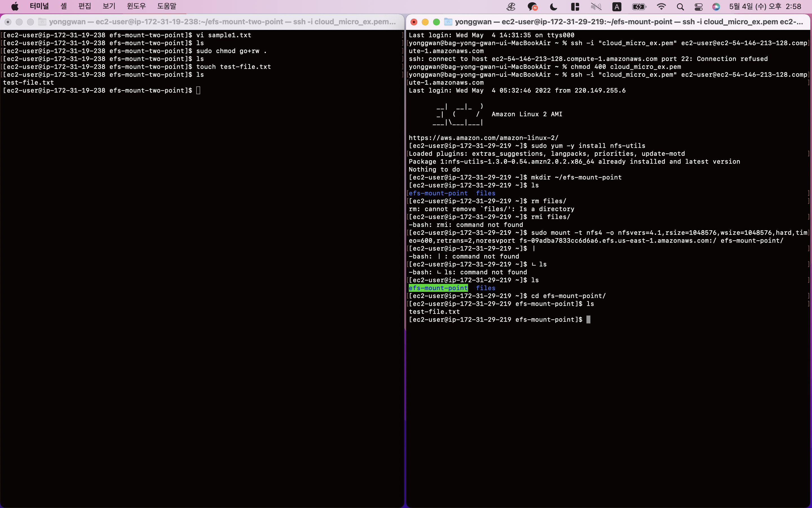Screen dimensions: 812x508
Task: Click the input source 'A' icon
Action: click(x=617, y=6)
